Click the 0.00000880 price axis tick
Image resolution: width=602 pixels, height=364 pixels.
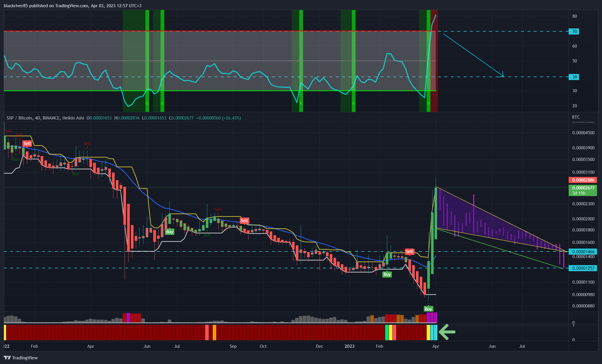click(583, 306)
